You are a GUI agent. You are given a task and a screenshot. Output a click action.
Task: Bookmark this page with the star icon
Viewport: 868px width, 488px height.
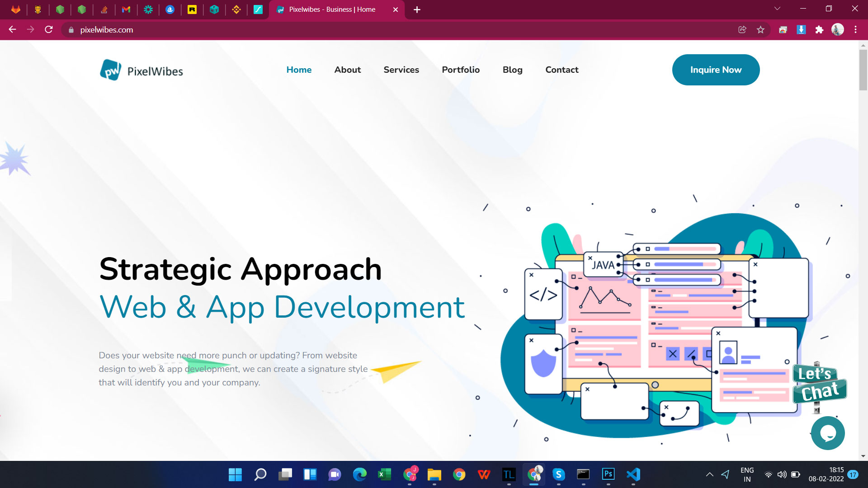tap(760, 30)
